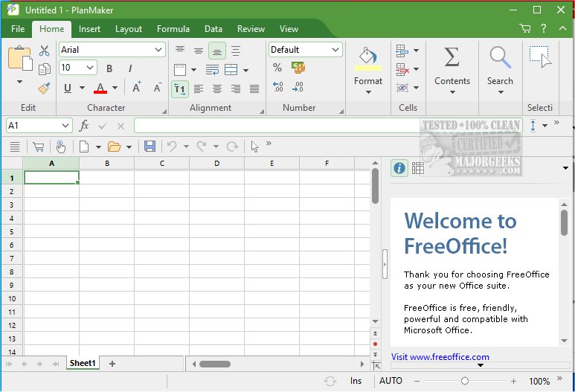Viewport: 575px width, 392px height.
Task: Click the Search magnifier icon
Action: (x=500, y=57)
